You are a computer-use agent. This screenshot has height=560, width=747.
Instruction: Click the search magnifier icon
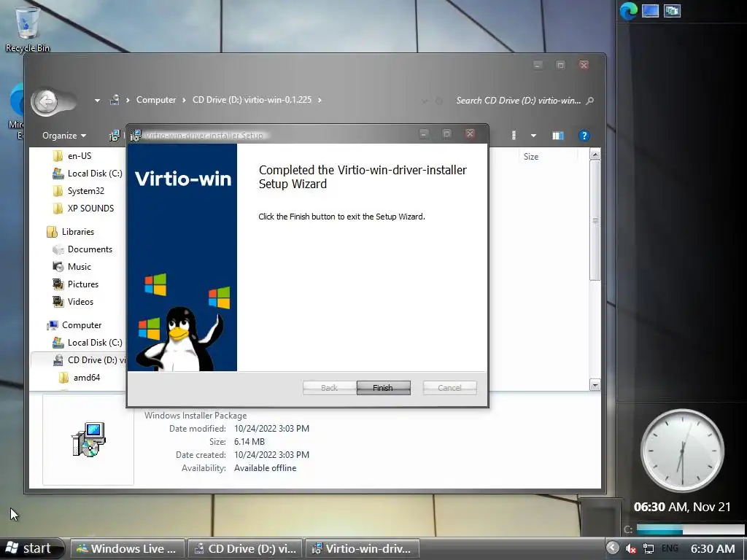(589, 101)
